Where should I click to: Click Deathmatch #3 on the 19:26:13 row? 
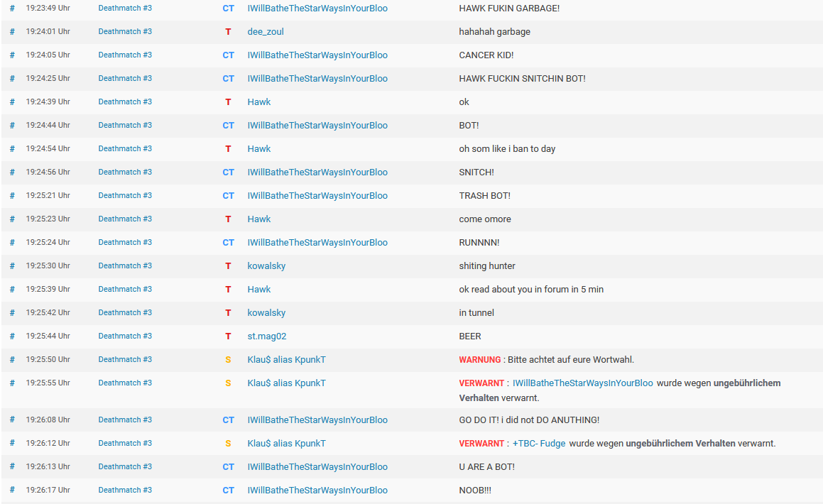(x=125, y=467)
